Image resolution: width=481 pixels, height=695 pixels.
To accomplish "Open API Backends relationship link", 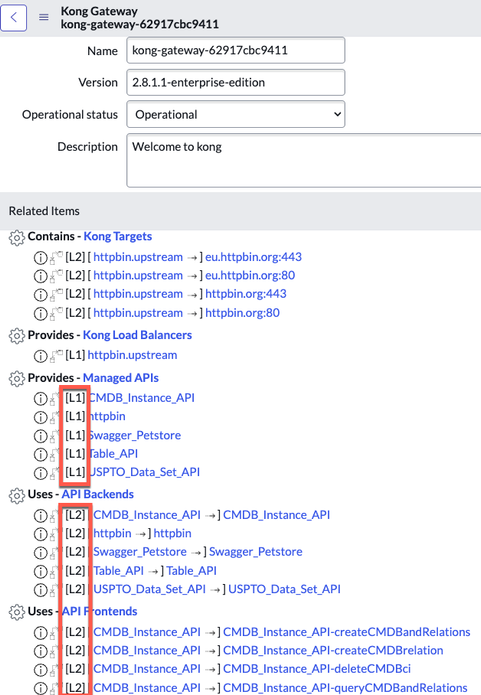I will [x=98, y=494].
